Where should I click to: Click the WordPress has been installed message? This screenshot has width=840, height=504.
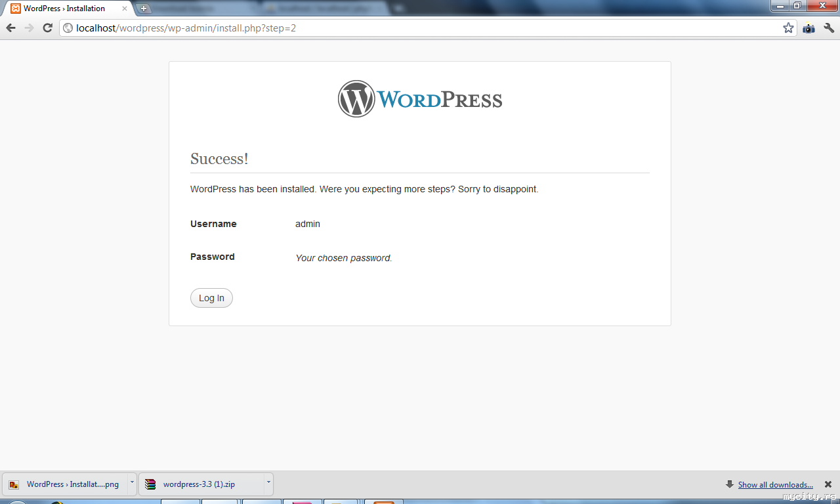coord(364,189)
